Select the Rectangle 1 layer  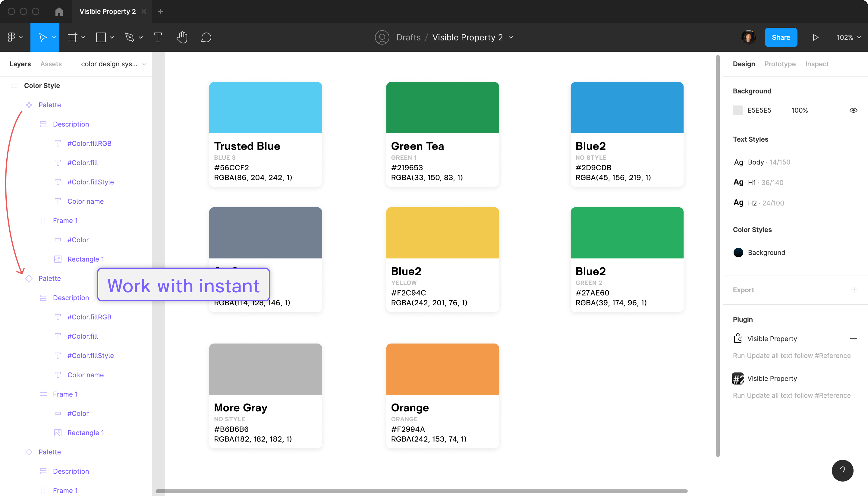(86, 259)
